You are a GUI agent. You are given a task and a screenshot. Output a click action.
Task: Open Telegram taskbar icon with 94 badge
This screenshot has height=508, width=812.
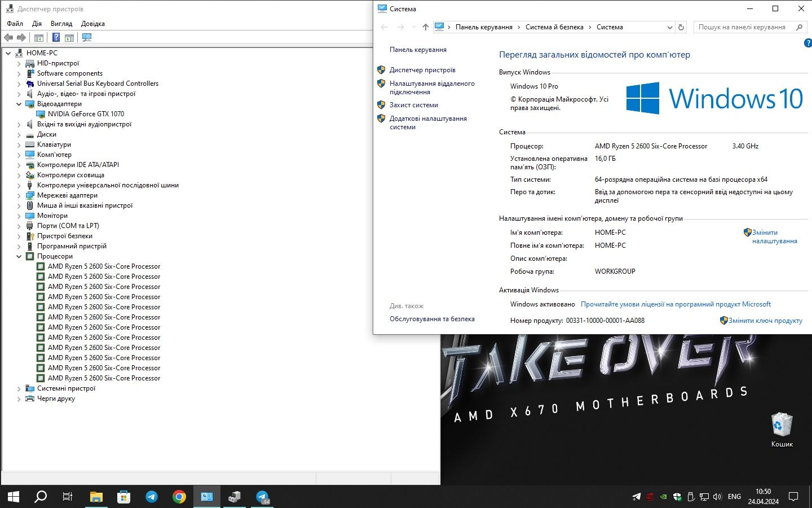tap(262, 497)
